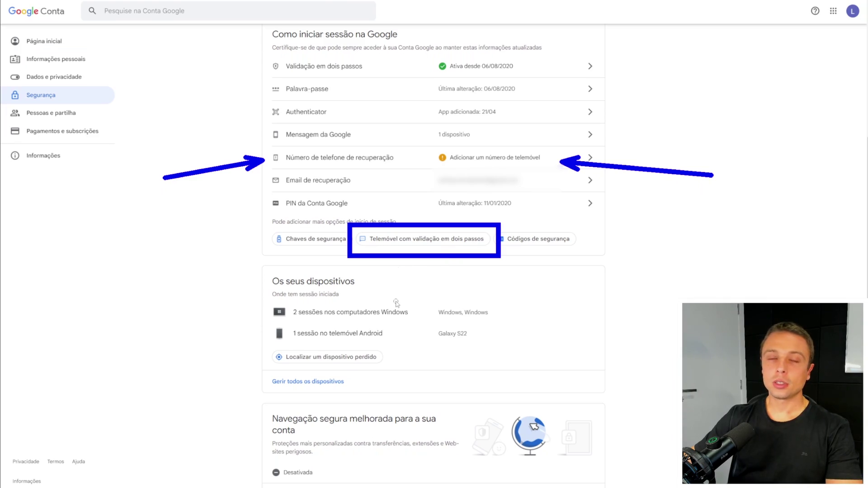Click the Android phone device icon

point(279,333)
